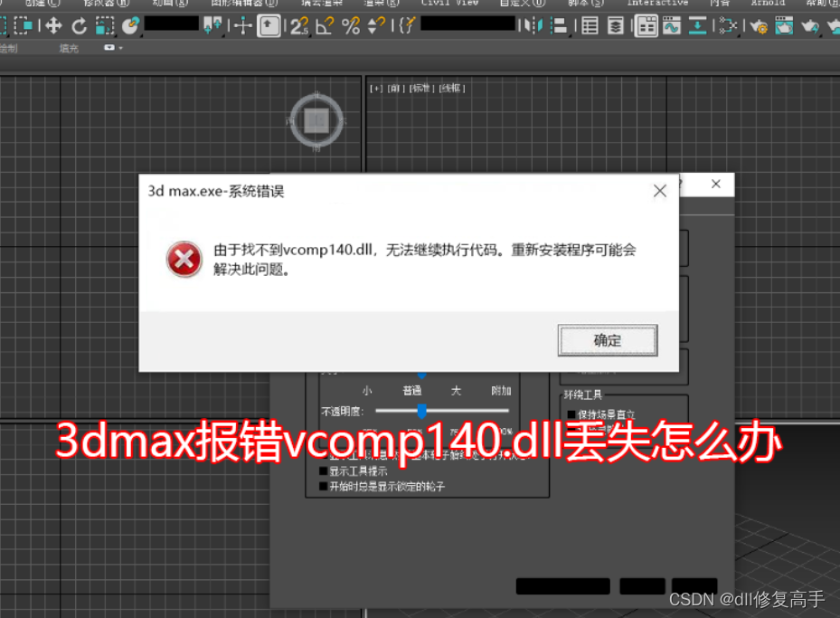Click the 小 size label

367,391
